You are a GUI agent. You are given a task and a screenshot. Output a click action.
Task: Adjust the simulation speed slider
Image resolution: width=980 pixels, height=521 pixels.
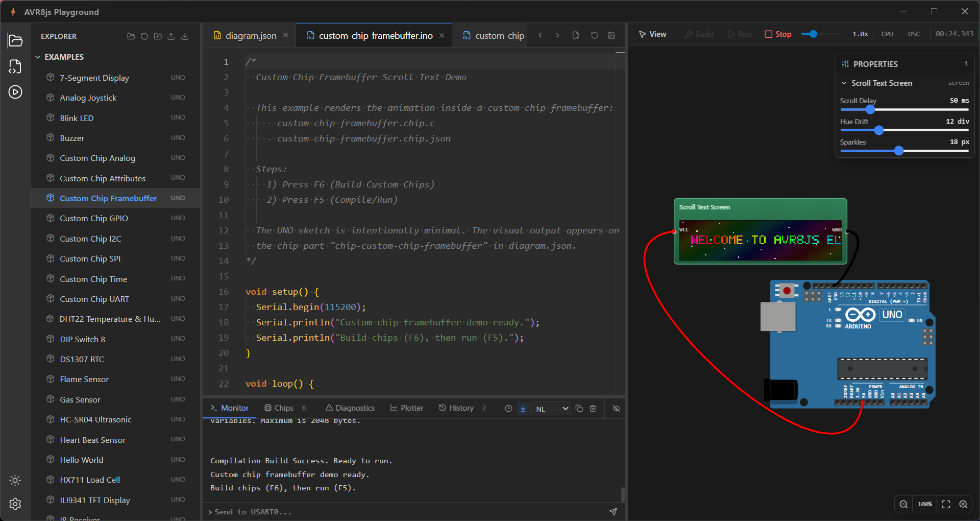point(821,34)
